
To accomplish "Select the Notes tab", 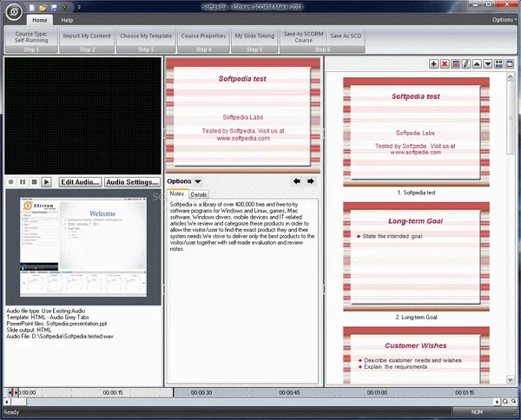I will (x=177, y=194).
